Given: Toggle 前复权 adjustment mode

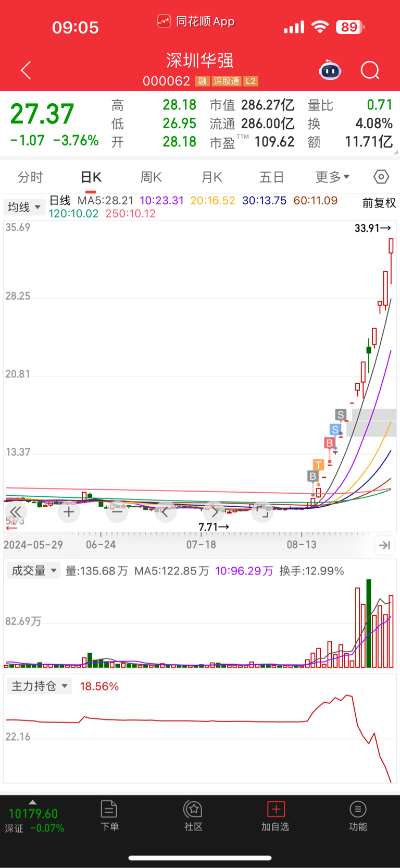Looking at the screenshot, I should coord(379,203).
